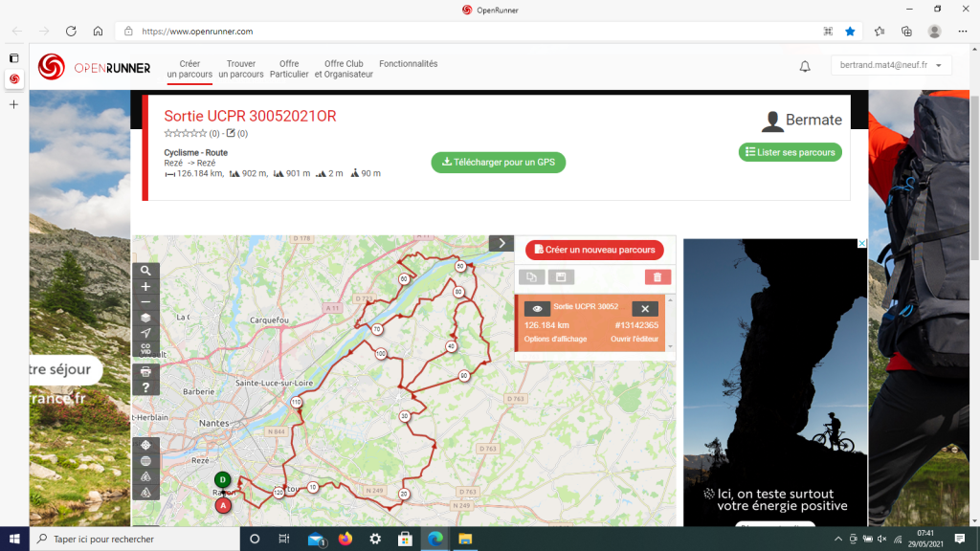980x551 pixels.
Task: Open the map layers selector
Action: pos(145,318)
